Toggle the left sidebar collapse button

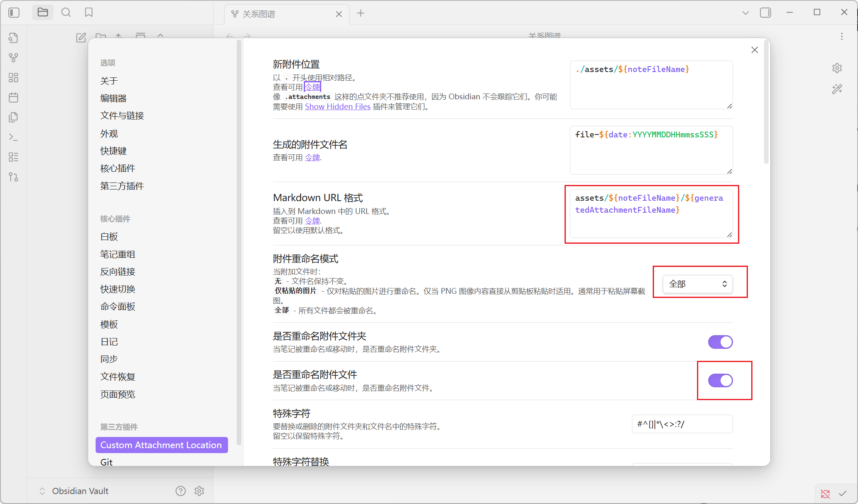14,12
